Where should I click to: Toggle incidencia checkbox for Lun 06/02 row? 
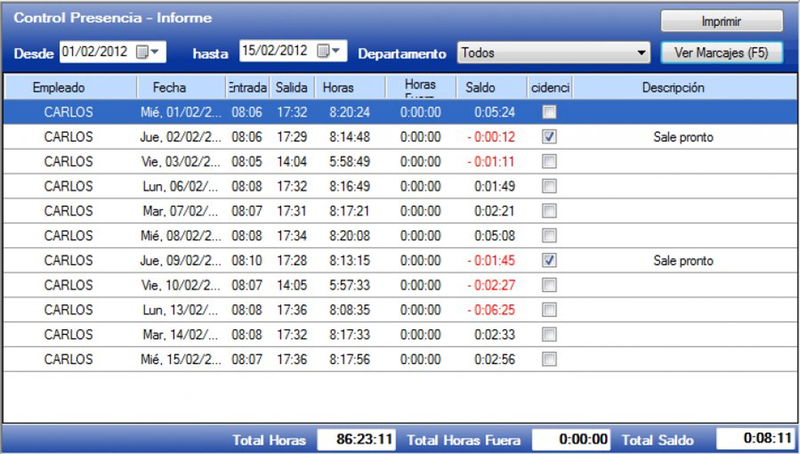coord(549,186)
